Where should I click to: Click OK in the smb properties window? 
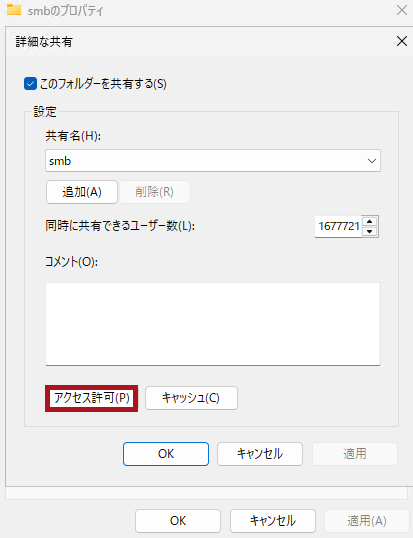coord(178,521)
